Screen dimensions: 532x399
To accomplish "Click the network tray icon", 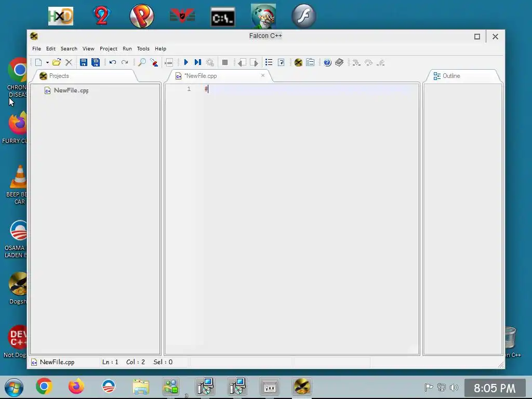I will pyautogui.click(x=442, y=387).
